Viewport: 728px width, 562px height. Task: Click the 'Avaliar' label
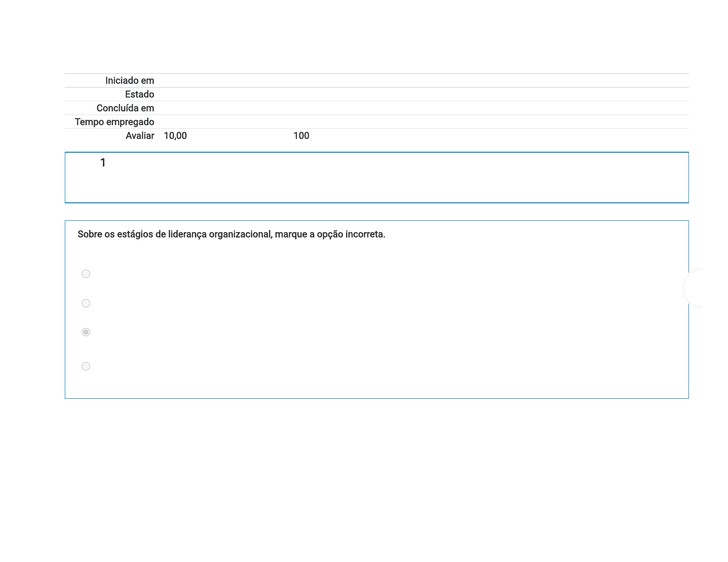[140, 136]
